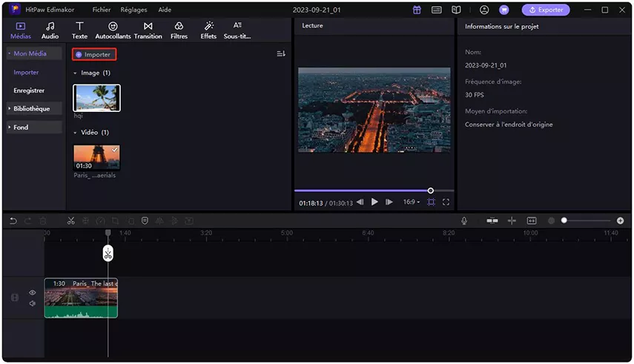The height and width of the screenshot is (364, 634).
Task: Open the gift icon in title bar
Action: (x=417, y=10)
